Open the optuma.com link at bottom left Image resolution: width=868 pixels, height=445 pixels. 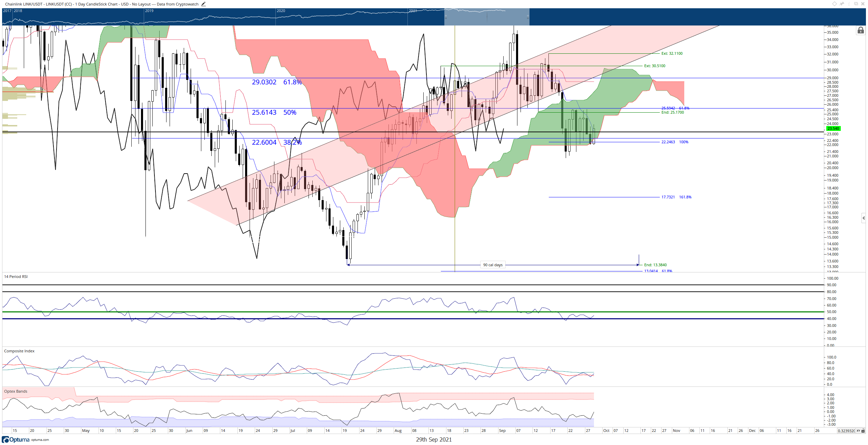pyautogui.click(x=40, y=440)
